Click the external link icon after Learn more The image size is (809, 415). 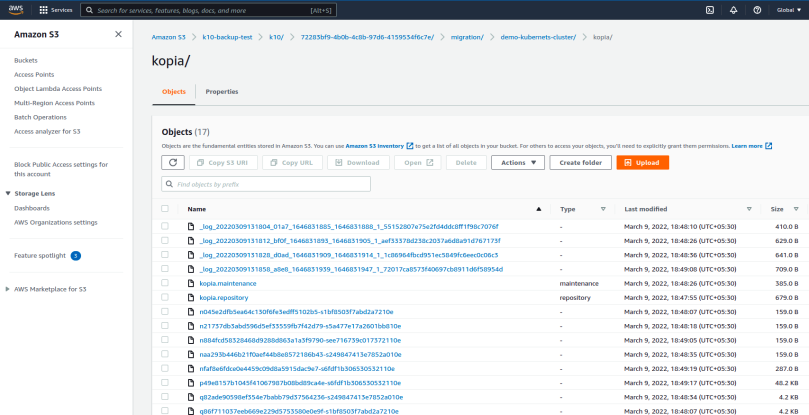click(x=769, y=146)
